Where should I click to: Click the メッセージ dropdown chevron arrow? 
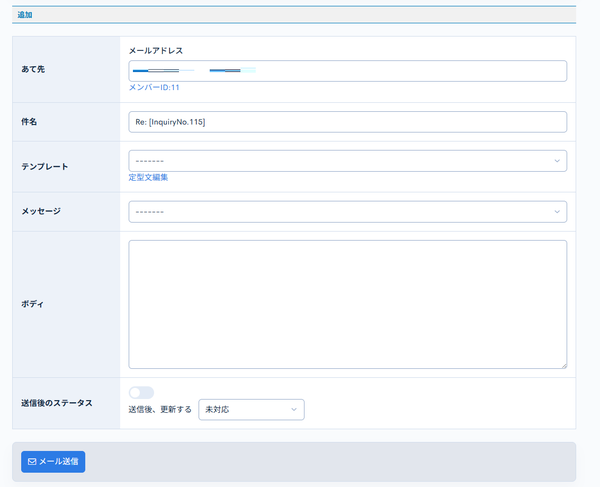(557, 212)
